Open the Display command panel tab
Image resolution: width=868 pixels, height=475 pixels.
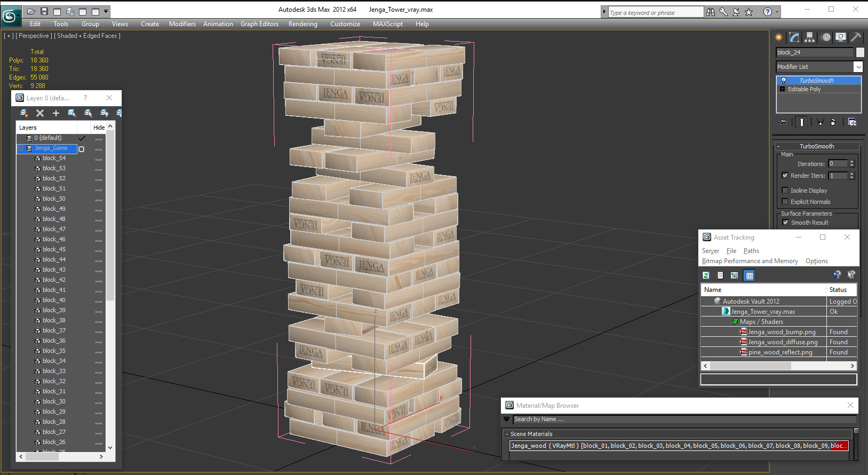pyautogui.click(x=841, y=37)
